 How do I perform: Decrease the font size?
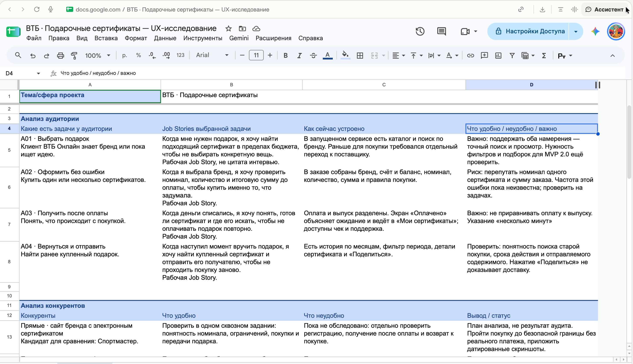tap(242, 56)
